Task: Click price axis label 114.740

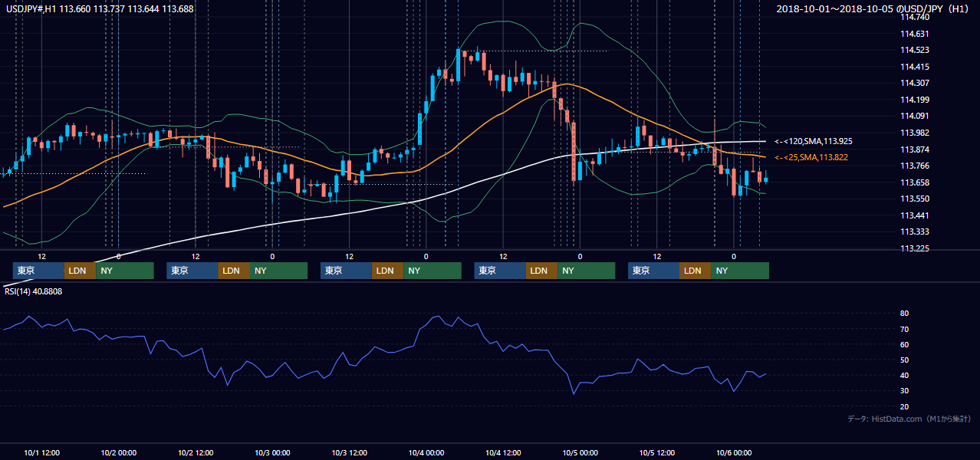Action: point(914,17)
